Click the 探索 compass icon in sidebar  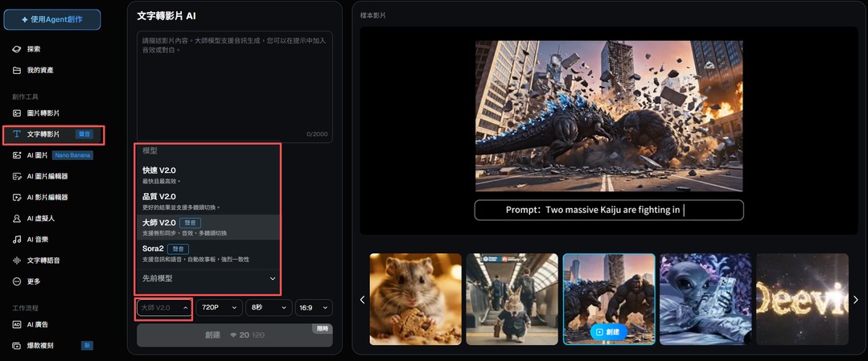coord(17,49)
